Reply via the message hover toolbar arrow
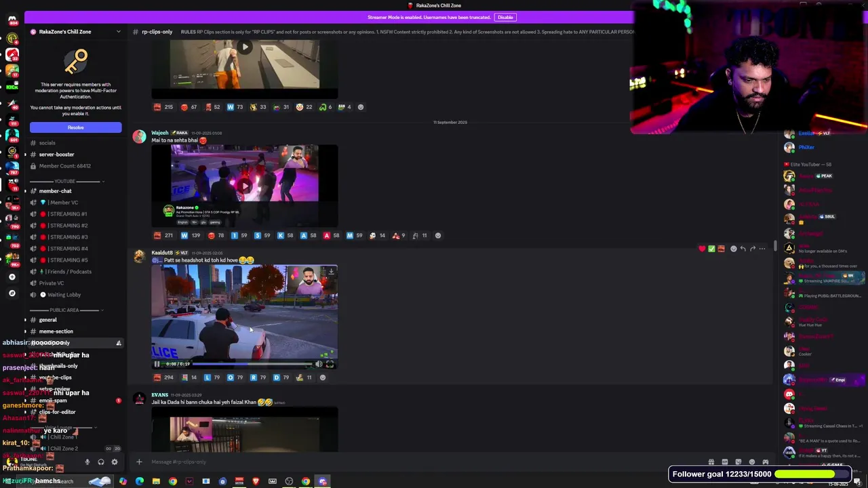 (743, 249)
